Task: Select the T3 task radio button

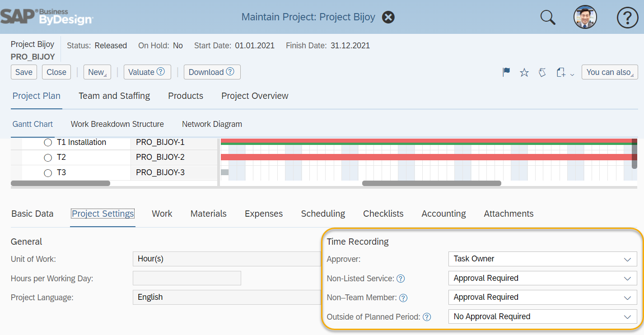Action: point(48,173)
